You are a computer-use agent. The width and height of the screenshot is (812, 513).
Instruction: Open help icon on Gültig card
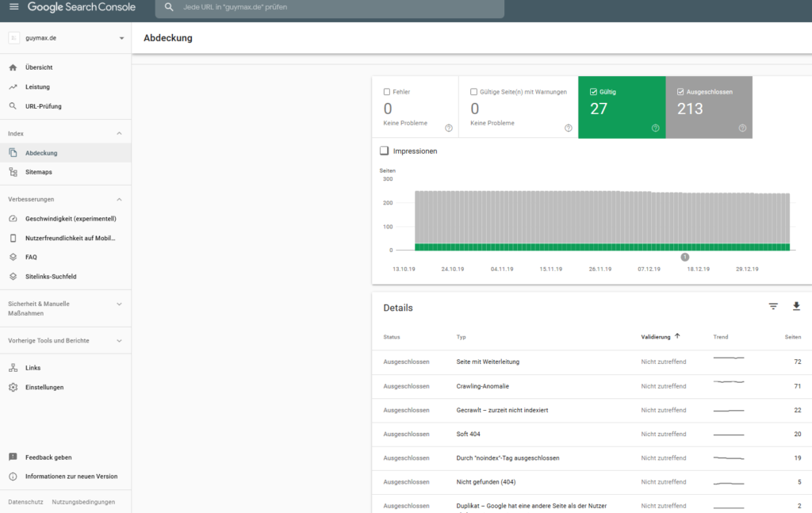point(655,128)
